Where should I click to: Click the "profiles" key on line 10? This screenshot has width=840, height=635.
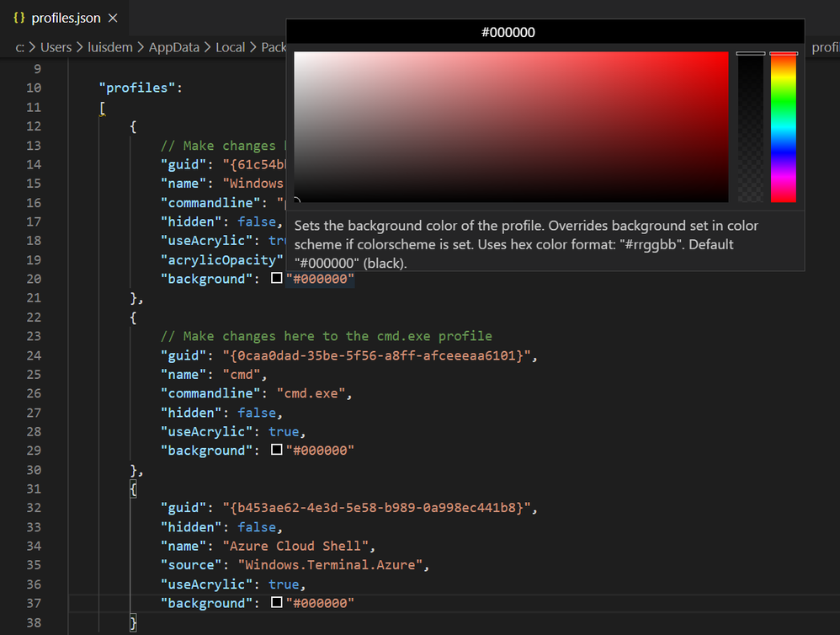tap(136, 88)
